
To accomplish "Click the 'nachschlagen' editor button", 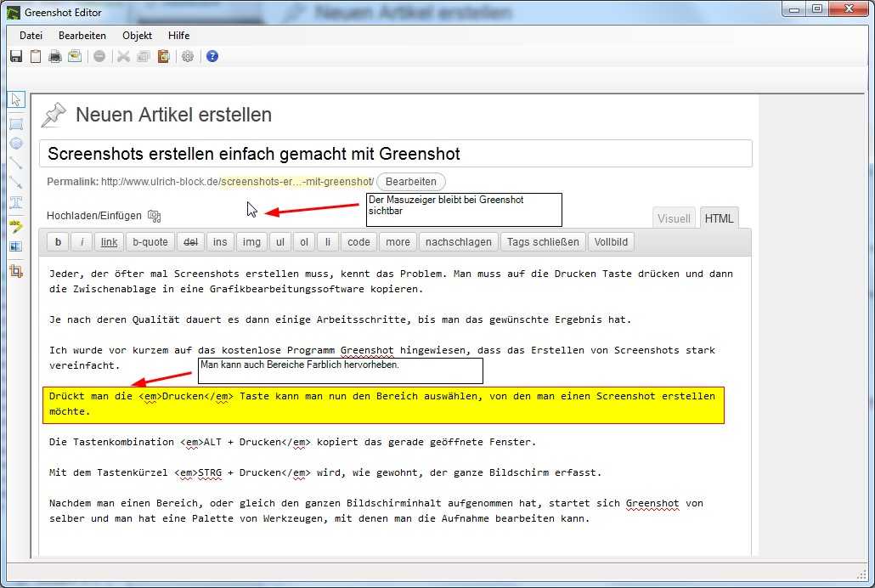I will (458, 242).
